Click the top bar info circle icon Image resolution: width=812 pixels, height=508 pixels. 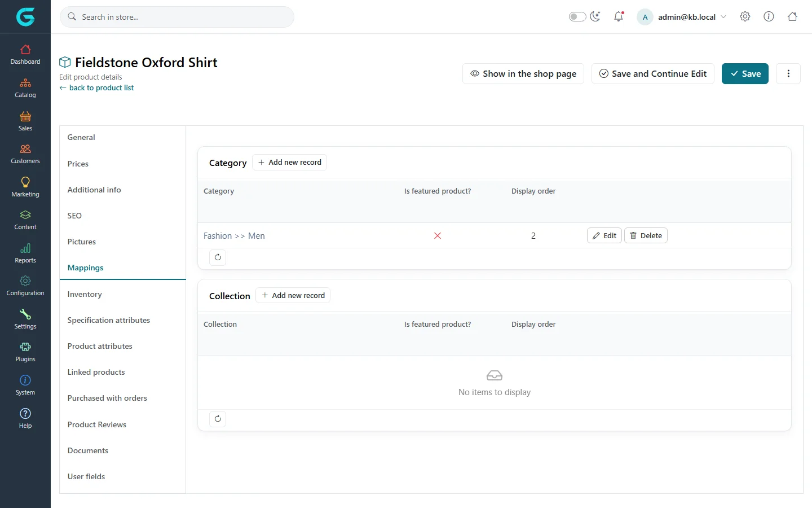pos(769,16)
